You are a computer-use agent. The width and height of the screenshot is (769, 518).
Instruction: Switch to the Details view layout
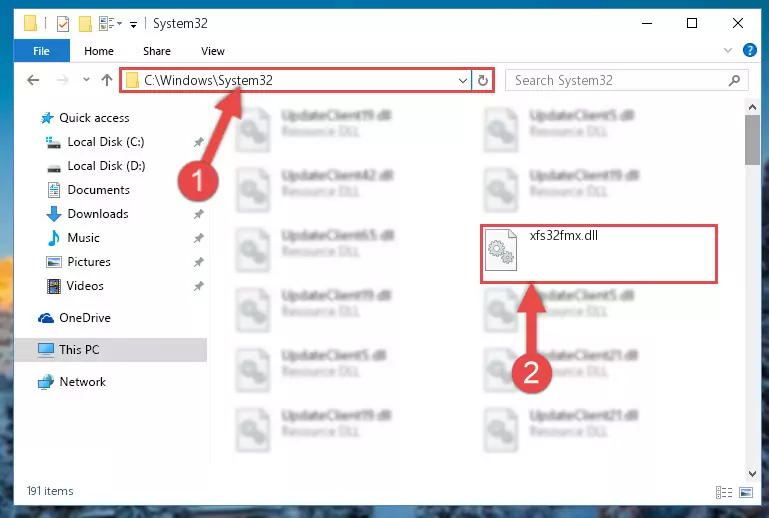(x=724, y=492)
